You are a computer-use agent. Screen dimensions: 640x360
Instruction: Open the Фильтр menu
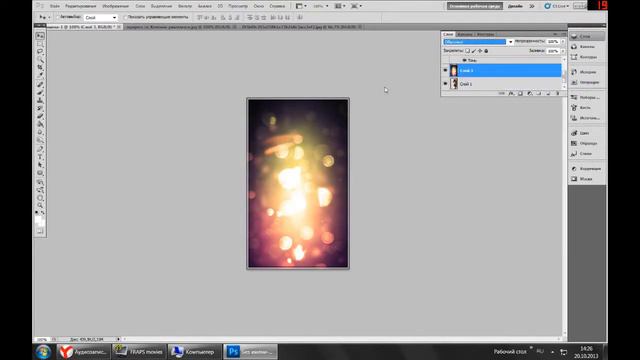tap(185, 6)
